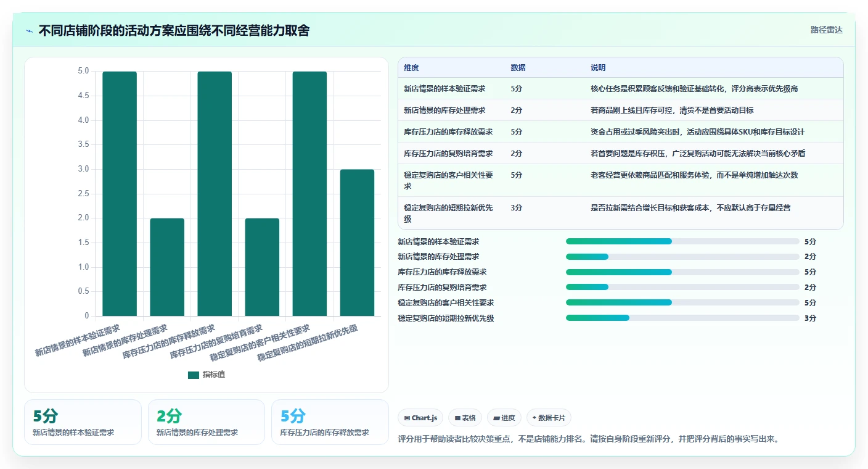Viewport: 868px width, 469px height.
Task: Click the progress bar for 库存压力店的复购培育需求
Action: click(x=682, y=287)
